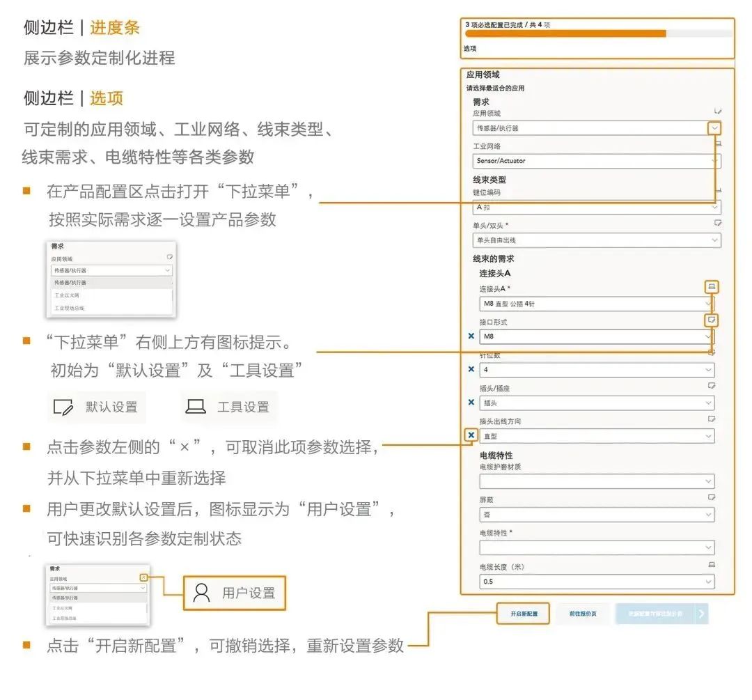Screen dimensions: 752x700
Task: Click the 开启新配置 button
Action: click(x=523, y=614)
